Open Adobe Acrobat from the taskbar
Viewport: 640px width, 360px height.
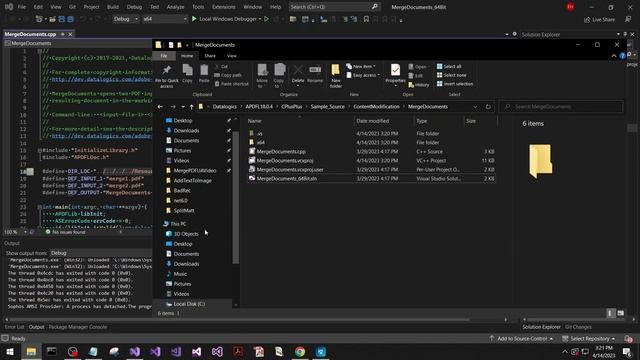(238, 351)
